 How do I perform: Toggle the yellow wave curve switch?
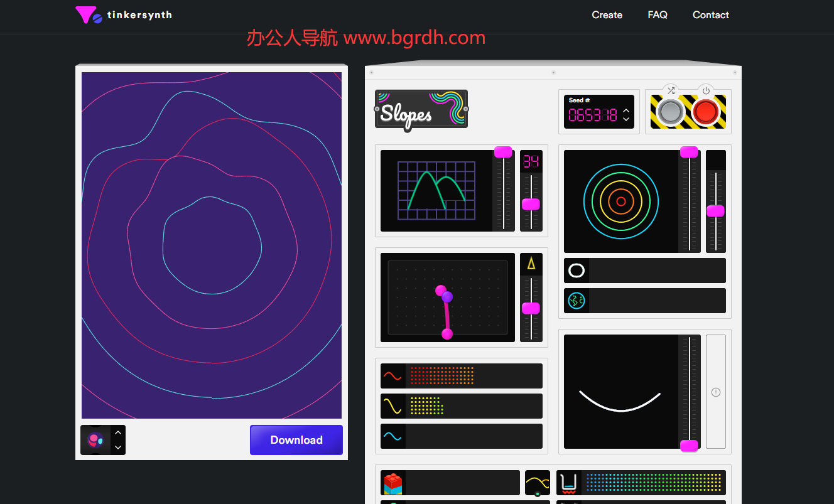click(537, 483)
